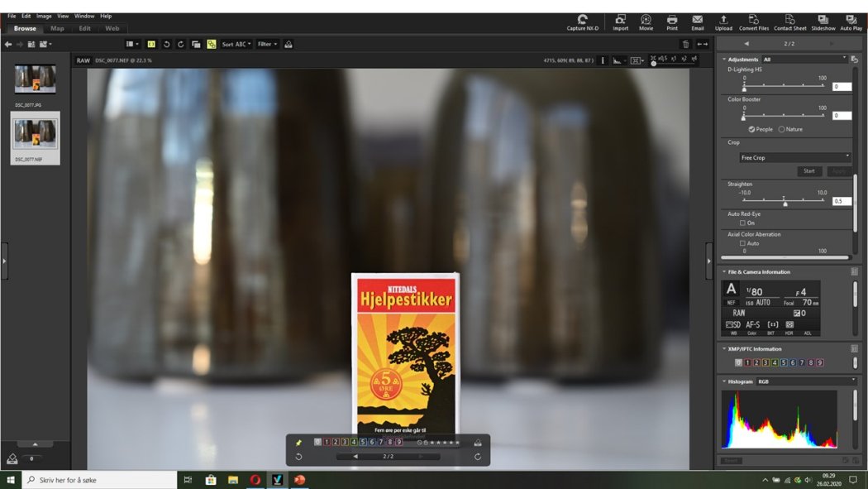Expand the Filter dropdown
Image resolution: width=868 pixels, height=489 pixels.
coord(267,44)
